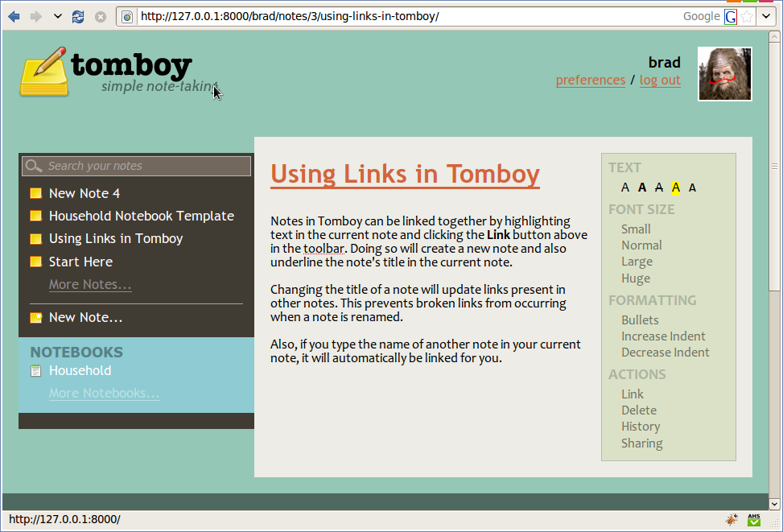The width and height of the screenshot is (783, 532).
Task: Expand More Notebooks… link
Action: (x=105, y=393)
